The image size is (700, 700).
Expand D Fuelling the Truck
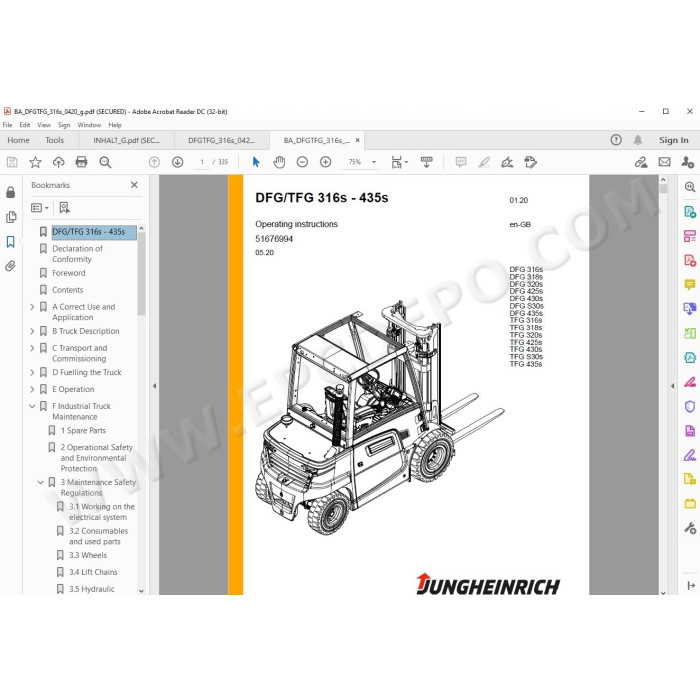(32, 372)
